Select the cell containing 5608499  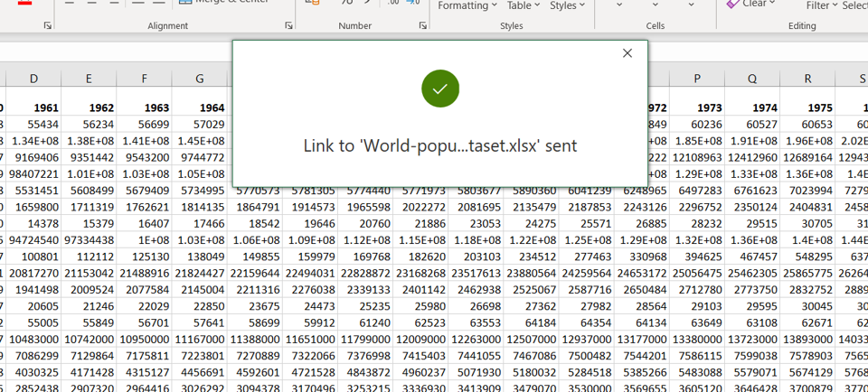coord(90,191)
